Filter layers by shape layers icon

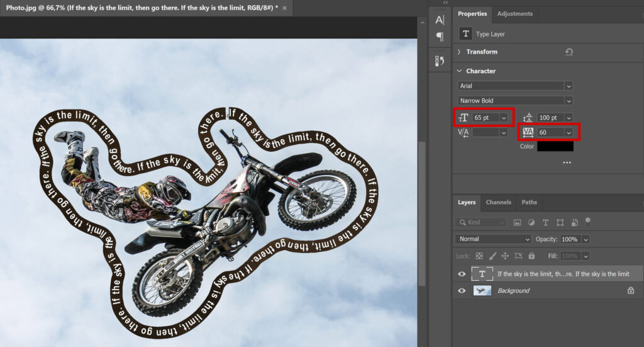click(x=560, y=222)
